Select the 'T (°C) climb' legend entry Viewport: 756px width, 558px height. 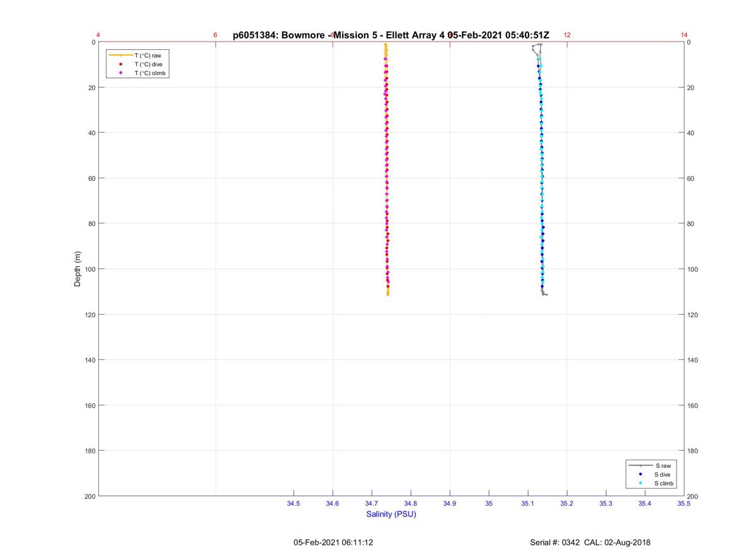[x=150, y=73]
